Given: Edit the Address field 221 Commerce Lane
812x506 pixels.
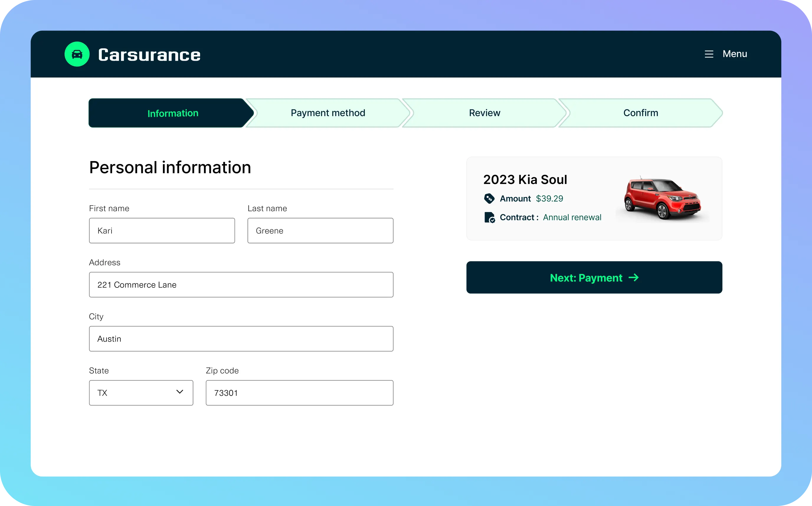Looking at the screenshot, I should pyautogui.click(x=241, y=285).
